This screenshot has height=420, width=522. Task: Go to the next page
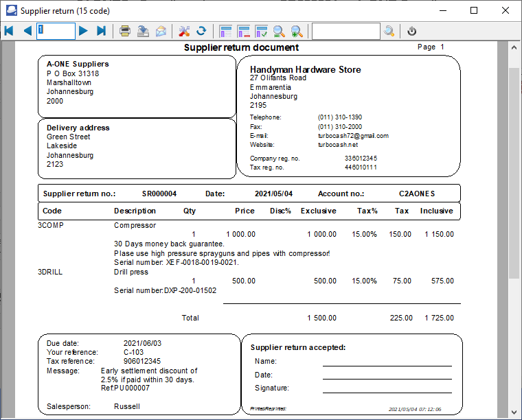[x=83, y=31]
